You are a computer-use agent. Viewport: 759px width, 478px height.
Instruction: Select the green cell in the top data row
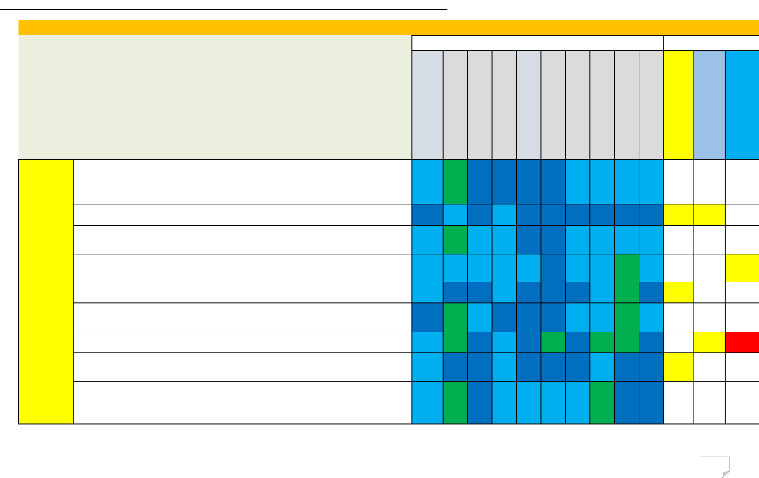pyautogui.click(x=455, y=181)
